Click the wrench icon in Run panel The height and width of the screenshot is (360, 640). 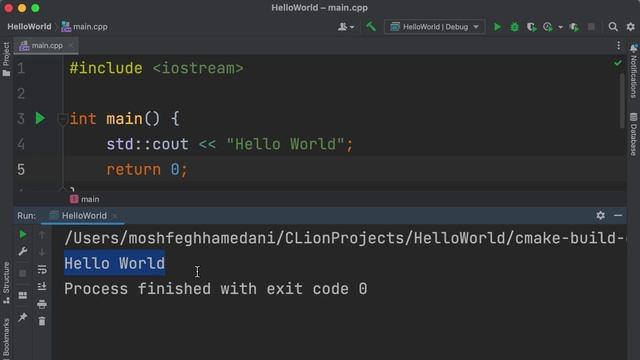[23, 252]
